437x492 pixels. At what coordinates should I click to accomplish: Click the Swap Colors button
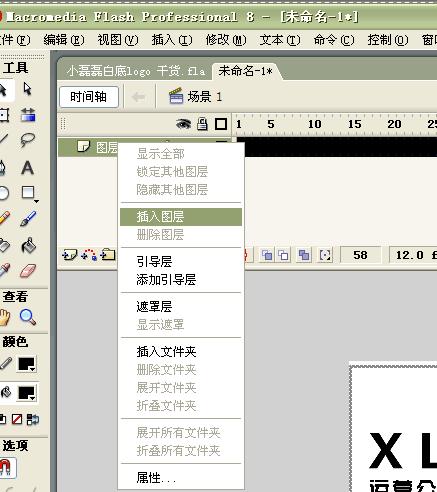click(x=33, y=419)
